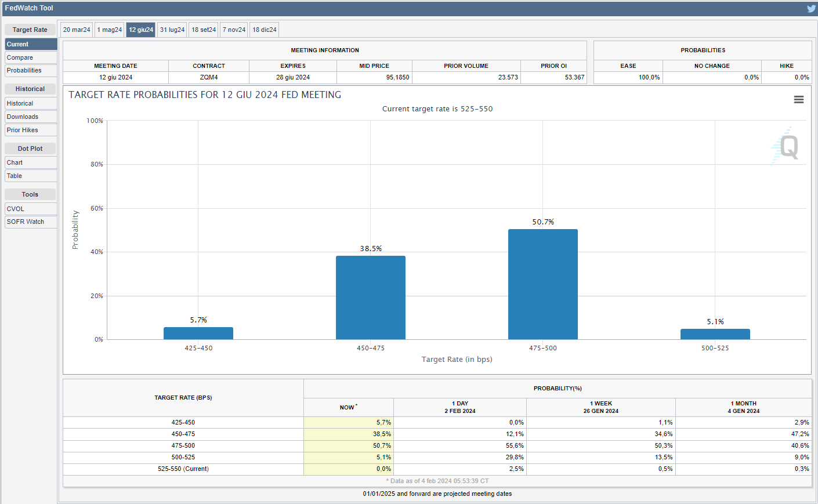The image size is (818, 504).
Task: Show the Dot Plot Chart
Action: pos(31,162)
